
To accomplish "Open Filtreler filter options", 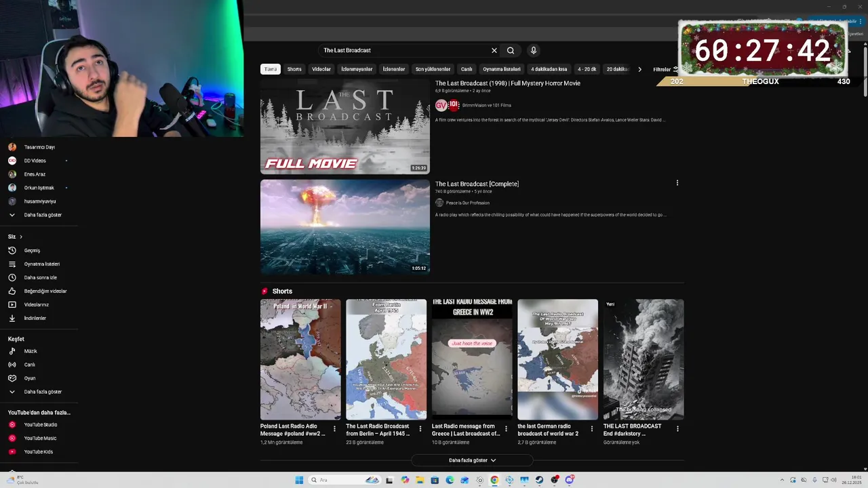I will click(665, 69).
